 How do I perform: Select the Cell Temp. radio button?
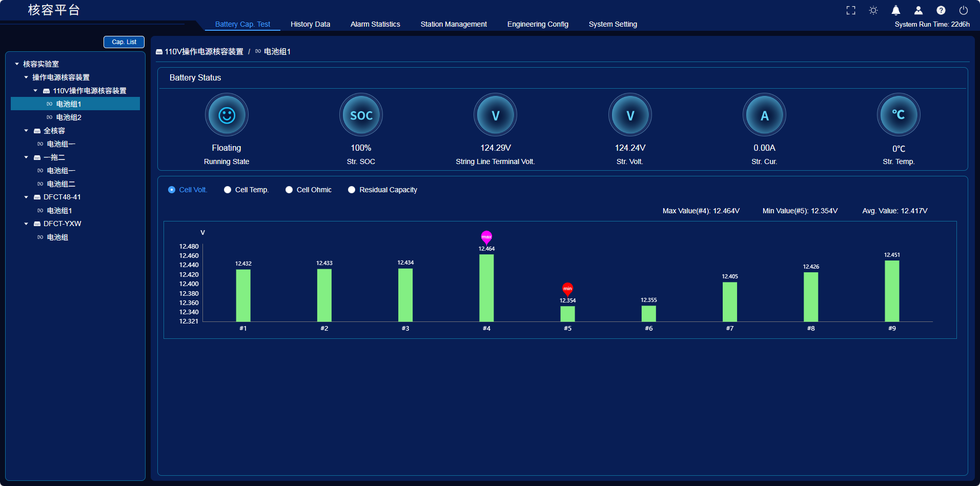click(x=228, y=190)
